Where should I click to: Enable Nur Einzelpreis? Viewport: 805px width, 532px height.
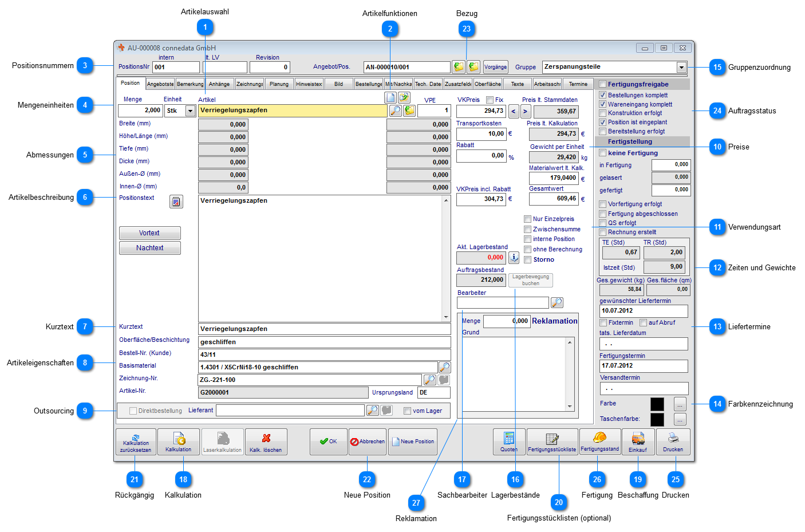(x=527, y=219)
